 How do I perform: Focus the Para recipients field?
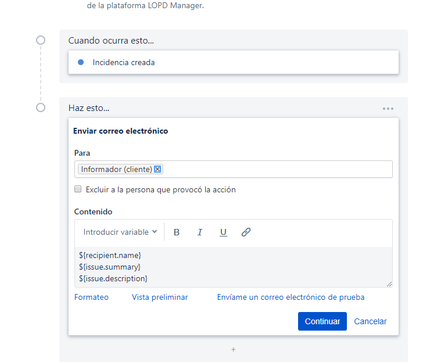pyautogui.click(x=233, y=169)
